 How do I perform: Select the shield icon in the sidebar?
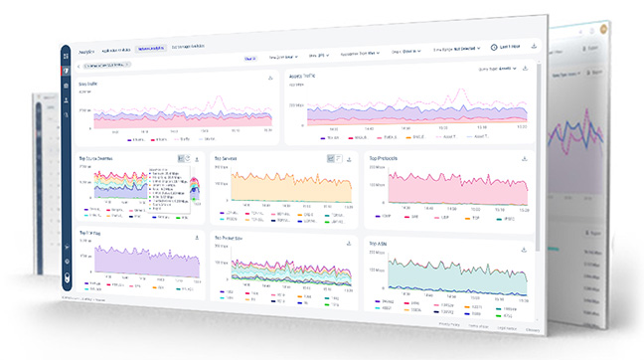pyautogui.click(x=67, y=71)
